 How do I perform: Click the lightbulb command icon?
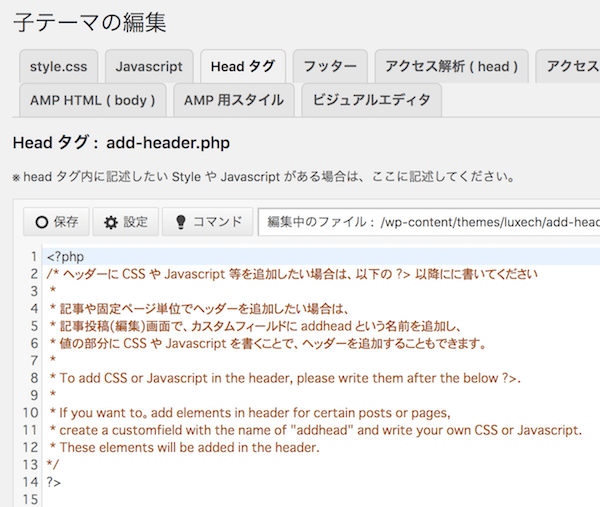click(x=181, y=222)
